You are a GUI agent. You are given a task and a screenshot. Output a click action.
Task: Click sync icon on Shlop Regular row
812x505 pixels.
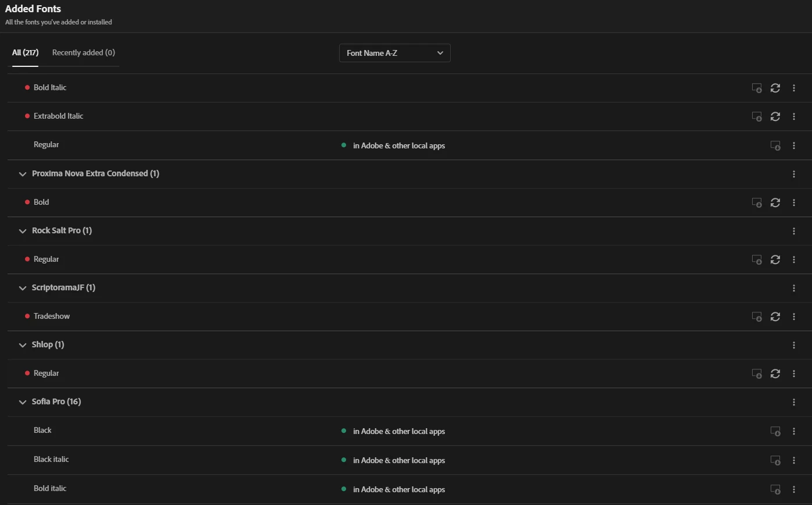[x=775, y=374]
